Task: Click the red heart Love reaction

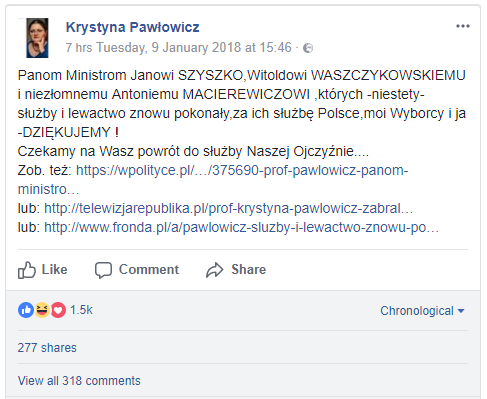Action: pos(58,310)
